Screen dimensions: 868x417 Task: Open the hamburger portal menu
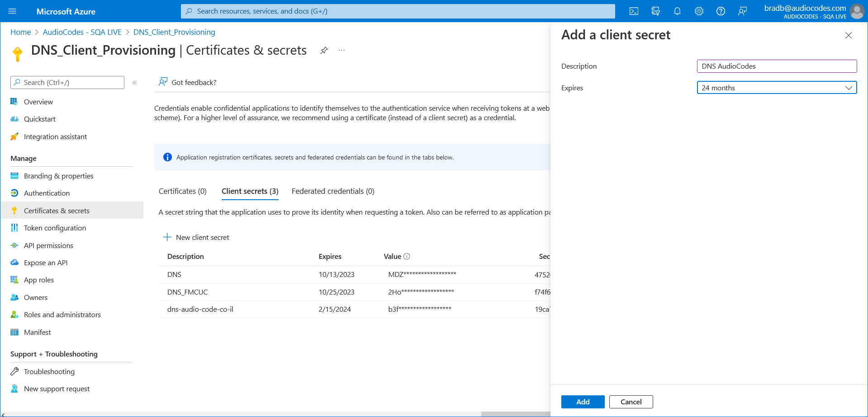tap(12, 11)
